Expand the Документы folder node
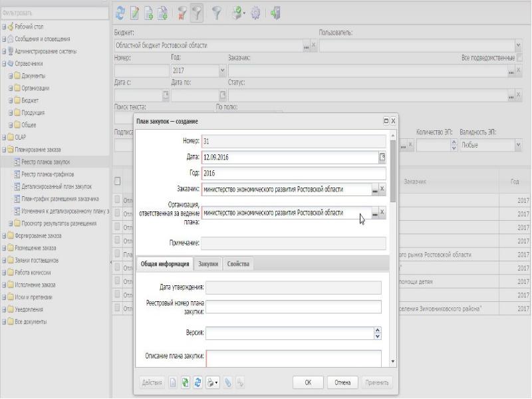Viewport: 532px width, 399px height. tap(11, 76)
